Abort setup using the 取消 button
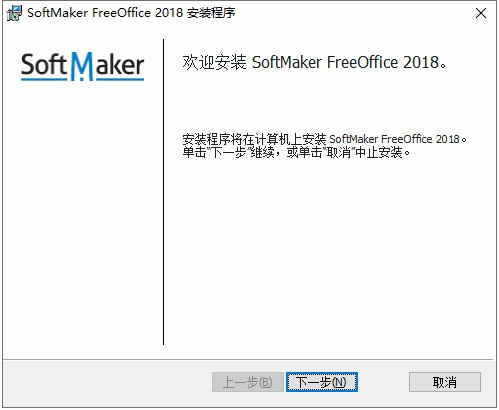Viewport: 499px width, 410px height. click(x=445, y=382)
